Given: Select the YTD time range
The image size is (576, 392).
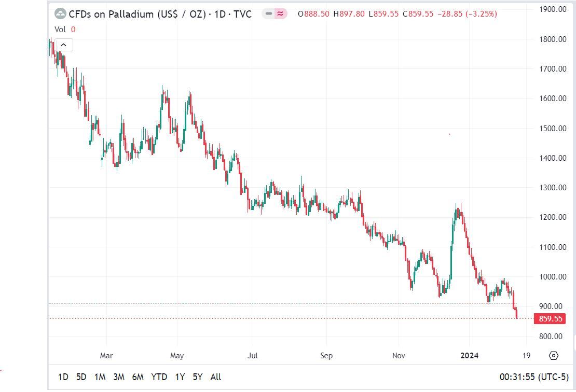Looking at the screenshot, I should point(159,377).
